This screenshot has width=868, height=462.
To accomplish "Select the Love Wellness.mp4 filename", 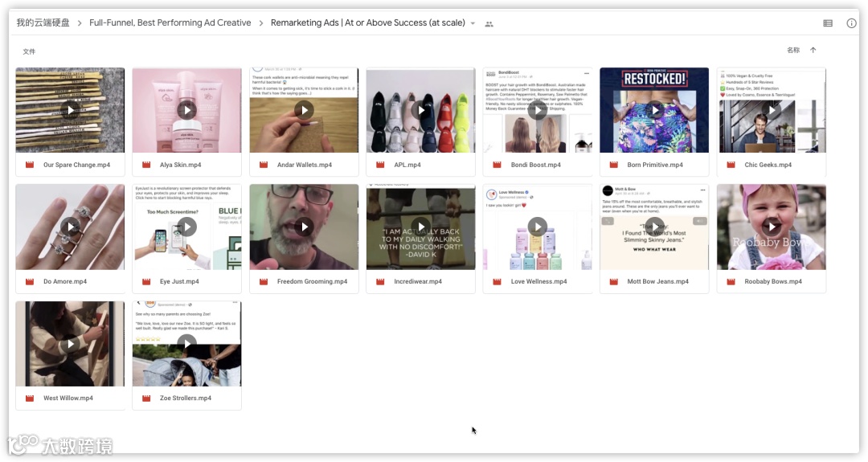I will click(538, 282).
